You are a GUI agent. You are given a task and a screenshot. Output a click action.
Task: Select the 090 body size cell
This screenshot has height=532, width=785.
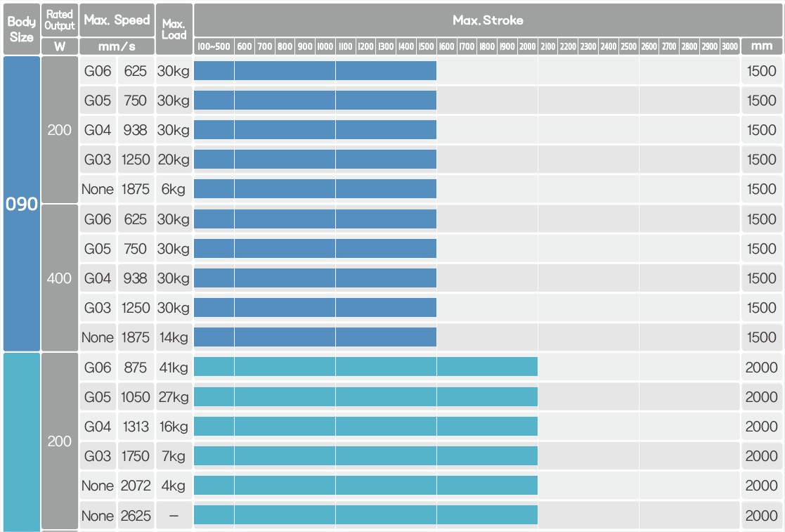pos(22,204)
